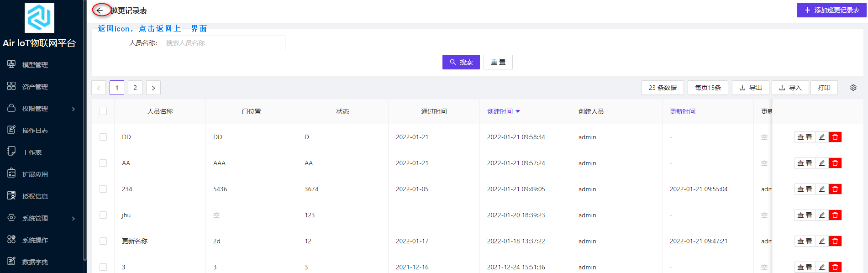Check the 234 row checkbox

[x=103, y=189]
